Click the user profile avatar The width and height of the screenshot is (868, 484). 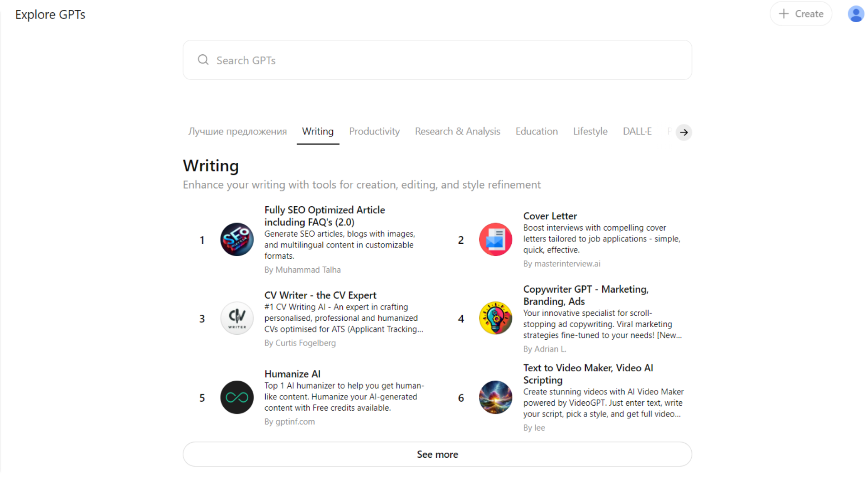[x=856, y=14]
